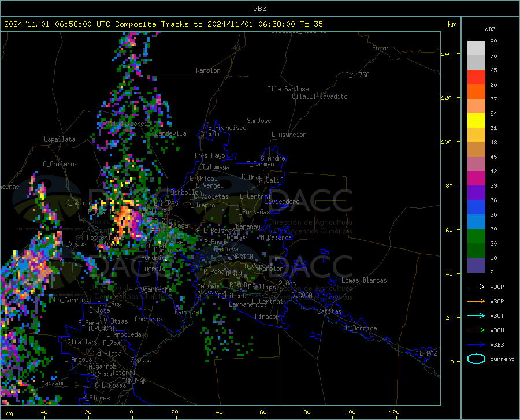Pick the purple 39-36 dBZ swatch
The width and height of the screenshot is (520, 420).
pos(476,193)
